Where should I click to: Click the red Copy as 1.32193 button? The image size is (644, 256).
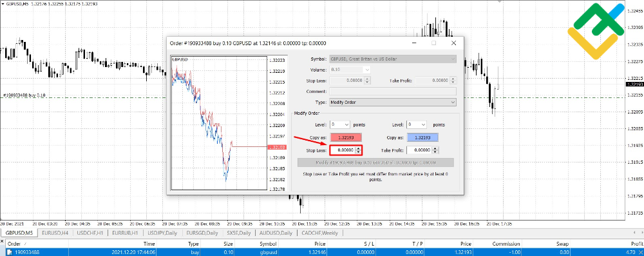[x=345, y=138]
